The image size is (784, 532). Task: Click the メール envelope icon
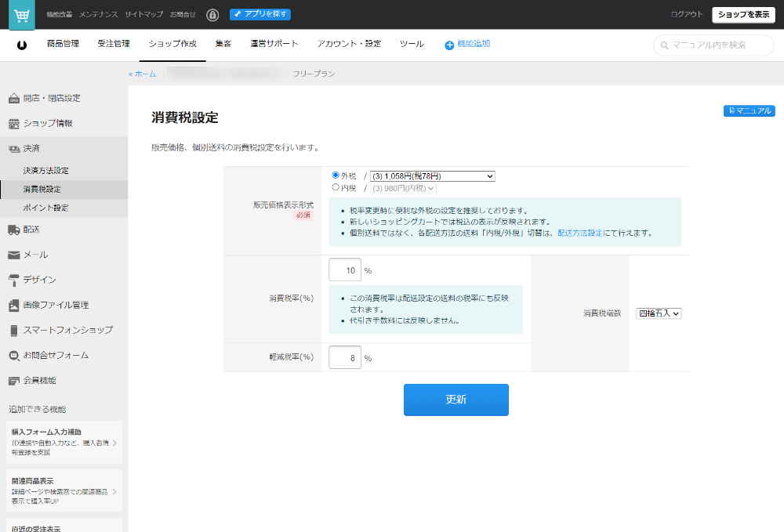tap(14, 255)
